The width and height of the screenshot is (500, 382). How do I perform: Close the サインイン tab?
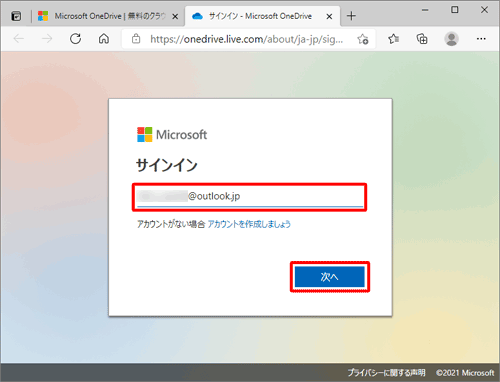pyautogui.click(x=329, y=16)
